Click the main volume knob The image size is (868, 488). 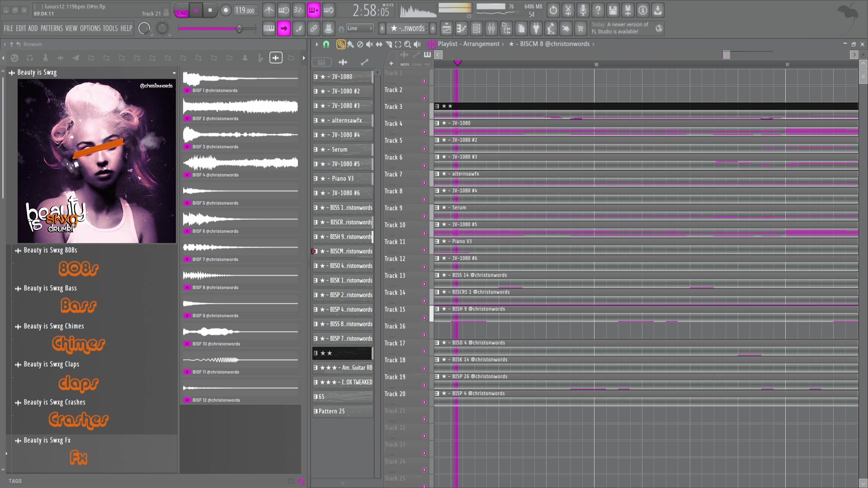[144, 28]
